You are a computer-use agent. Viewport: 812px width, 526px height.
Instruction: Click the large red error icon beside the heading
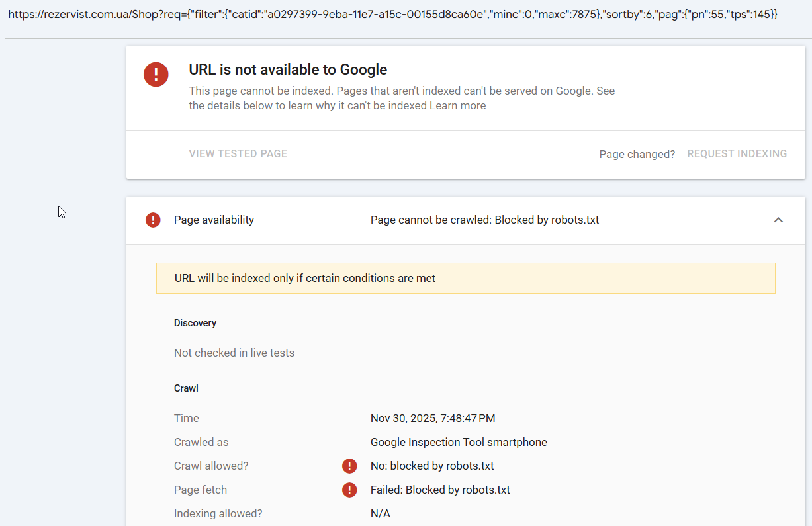coord(156,73)
